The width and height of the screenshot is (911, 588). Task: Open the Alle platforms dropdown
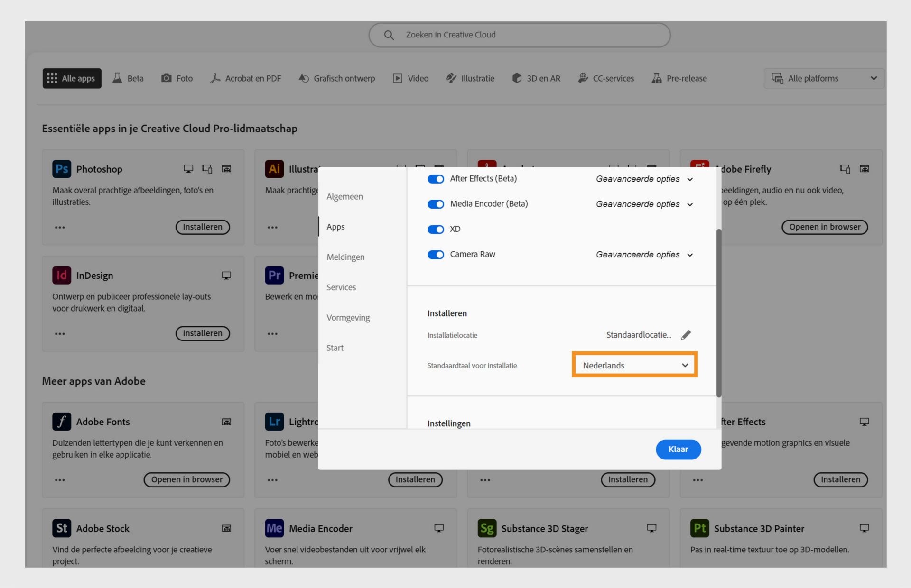click(x=824, y=78)
